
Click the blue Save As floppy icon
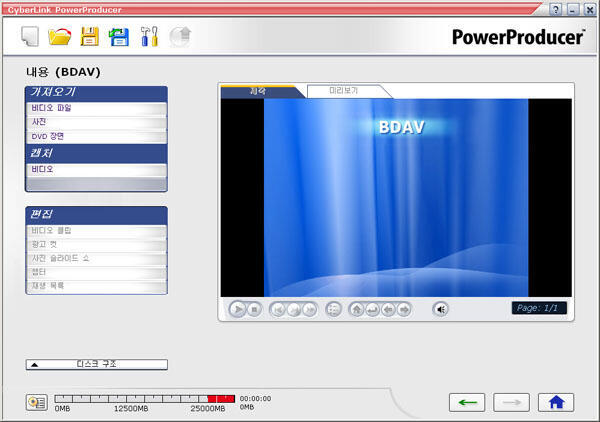[119, 37]
